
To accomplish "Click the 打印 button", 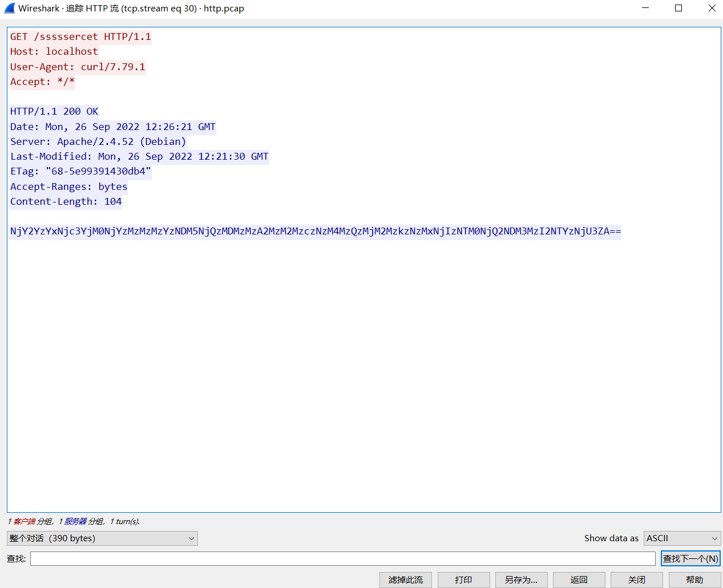I will (x=463, y=579).
